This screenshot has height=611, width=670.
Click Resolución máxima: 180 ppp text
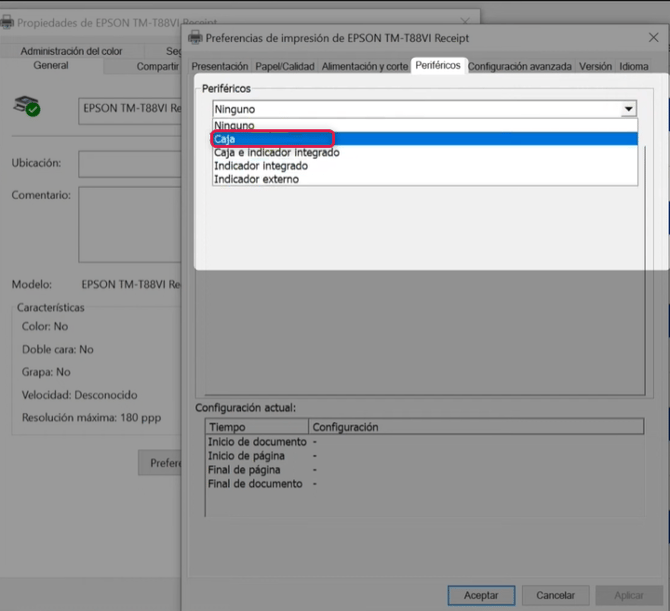click(91, 417)
